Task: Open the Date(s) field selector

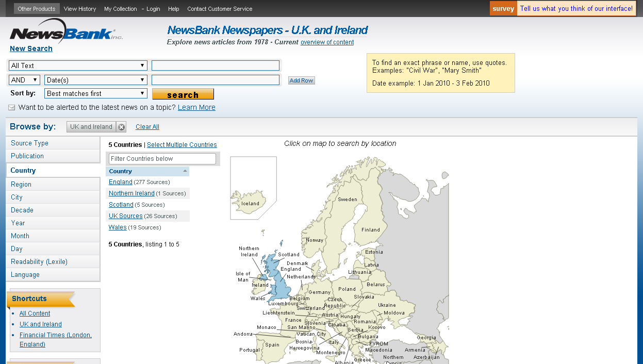Action: (x=95, y=79)
